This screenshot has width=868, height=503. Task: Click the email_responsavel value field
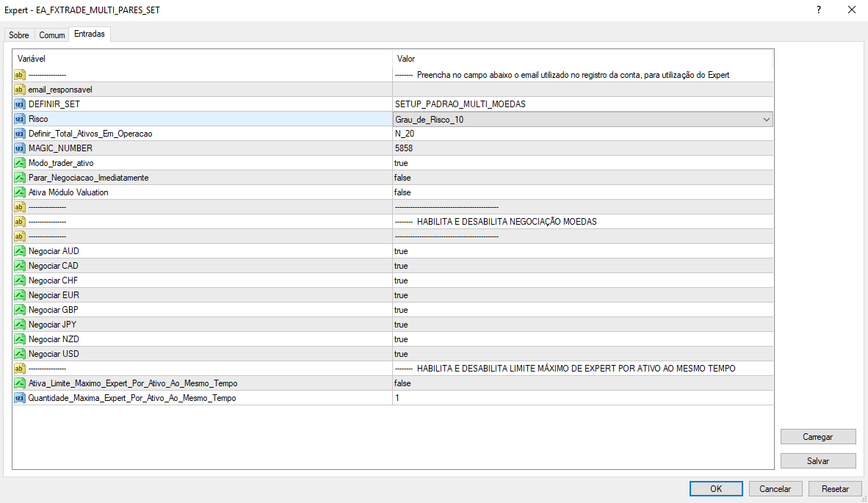(x=582, y=90)
